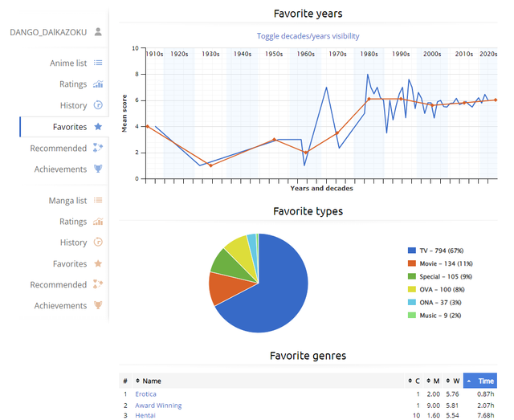Toggle decades/years visibility on chart
Screen dimensions: 514x420
tap(308, 36)
